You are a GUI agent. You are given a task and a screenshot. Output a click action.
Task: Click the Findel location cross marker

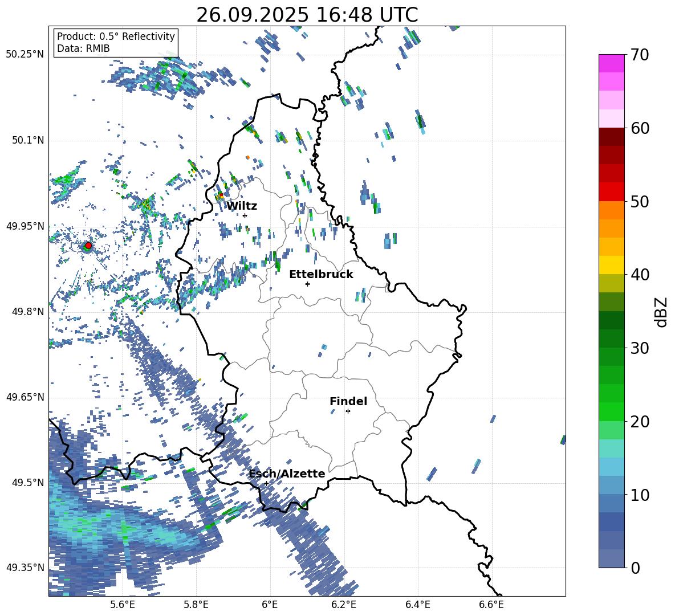[x=348, y=411]
